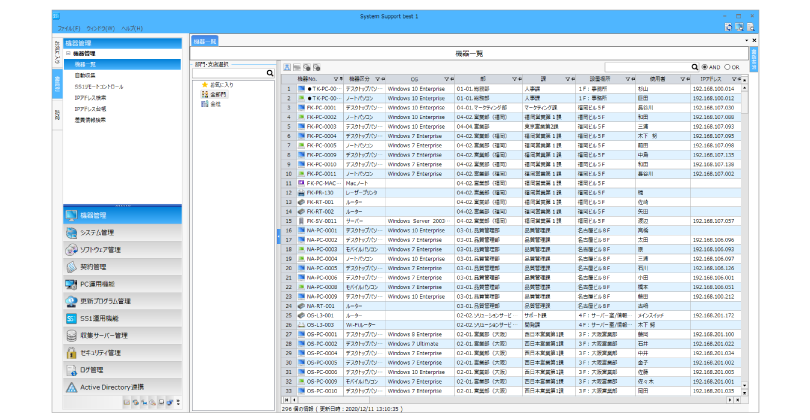Click second icon in top-right title toolbar
The height and width of the screenshot is (420, 810).
pos(739,27)
